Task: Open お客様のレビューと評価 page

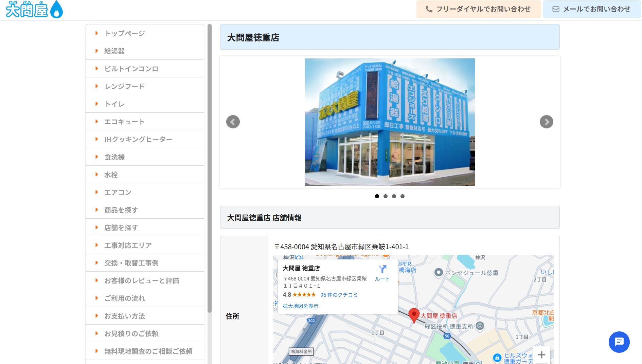Action: 145,280
